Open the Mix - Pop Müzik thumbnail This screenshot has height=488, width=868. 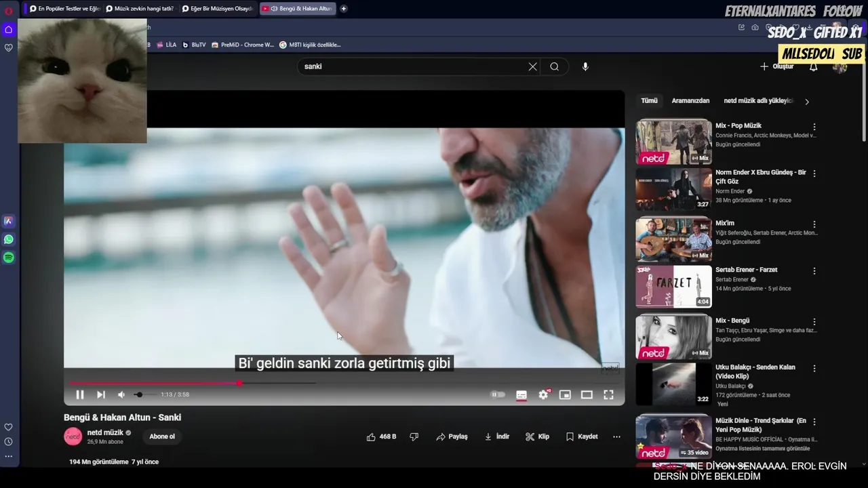click(673, 142)
